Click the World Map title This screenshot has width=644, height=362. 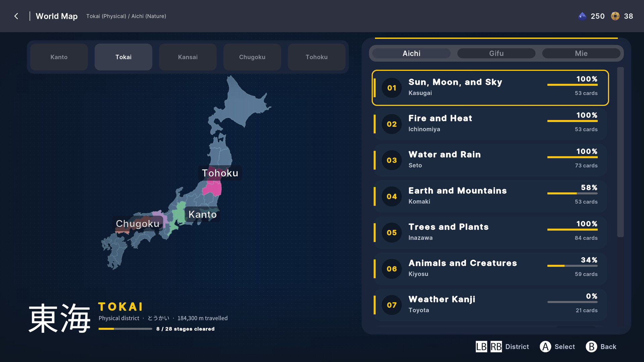[57, 16]
